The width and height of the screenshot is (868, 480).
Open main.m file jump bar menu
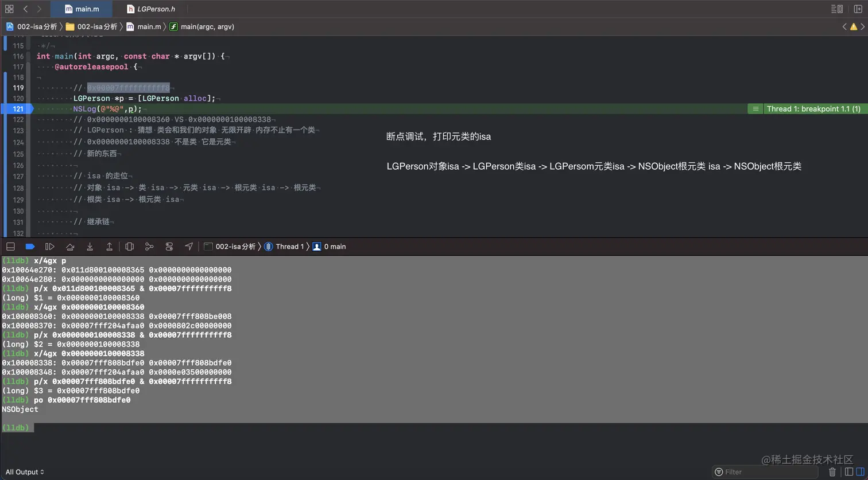pos(144,26)
